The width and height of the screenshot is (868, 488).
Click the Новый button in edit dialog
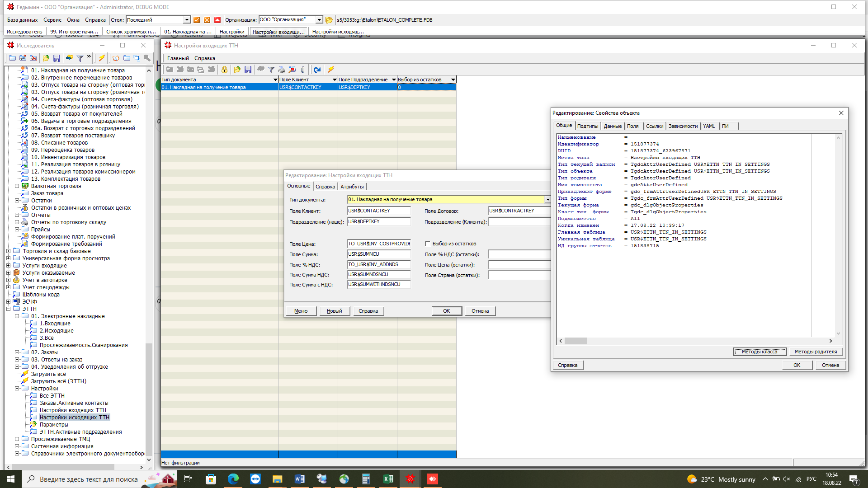pos(334,311)
